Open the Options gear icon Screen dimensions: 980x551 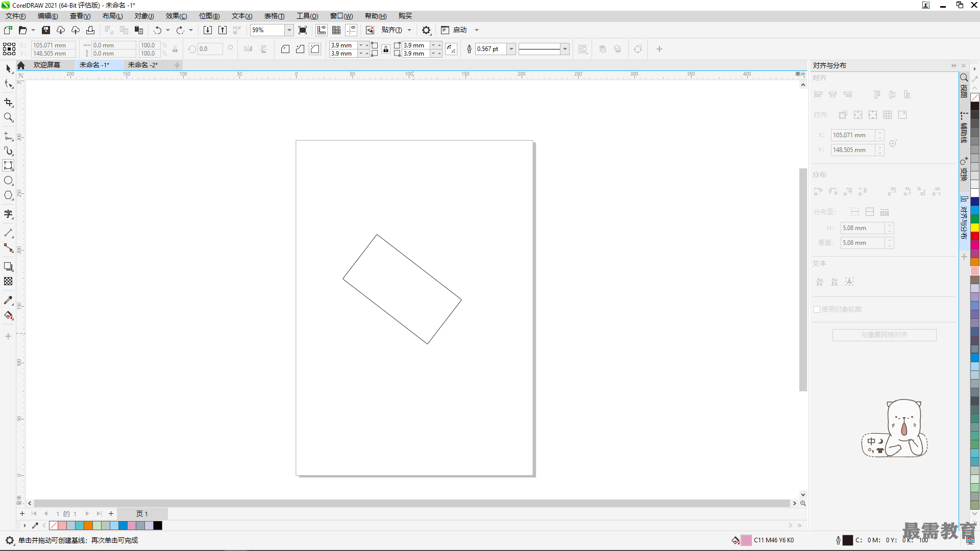pyautogui.click(x=426, y=30)
